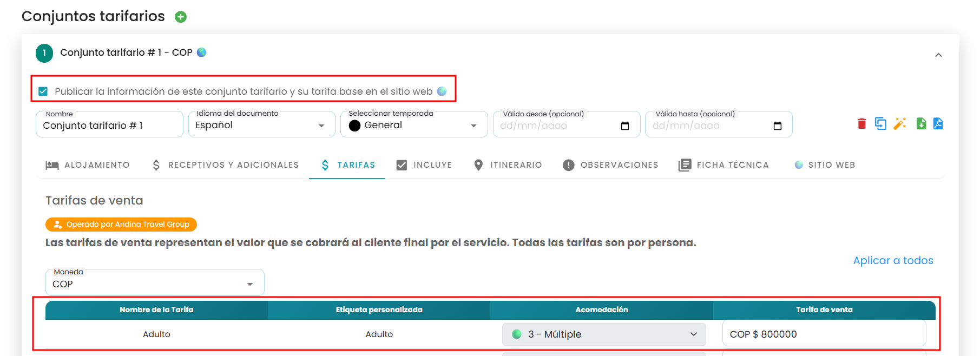980x356 pixels.
Task: Open the Seleccionar temporada dropdown
Action: pos(414,124)
